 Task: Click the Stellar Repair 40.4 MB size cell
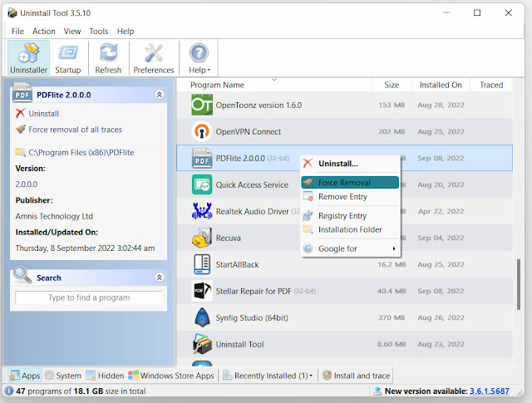(392, 291)
